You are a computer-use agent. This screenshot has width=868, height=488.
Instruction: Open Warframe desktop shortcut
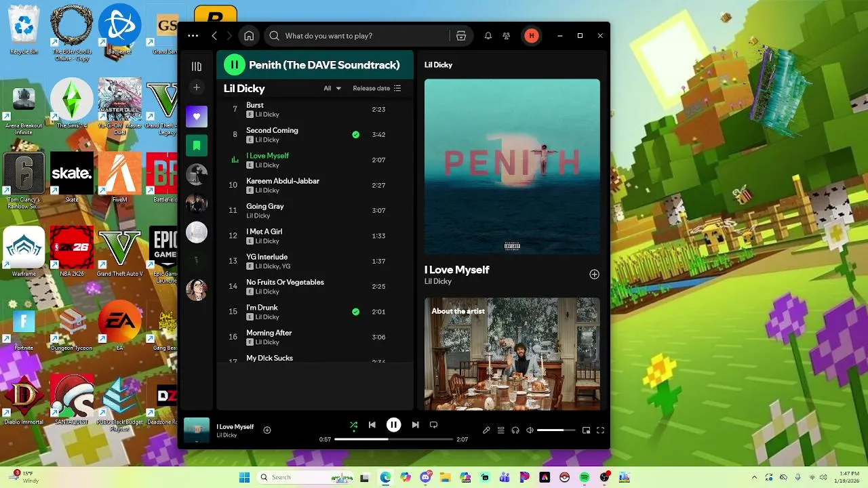pos(24,252)
